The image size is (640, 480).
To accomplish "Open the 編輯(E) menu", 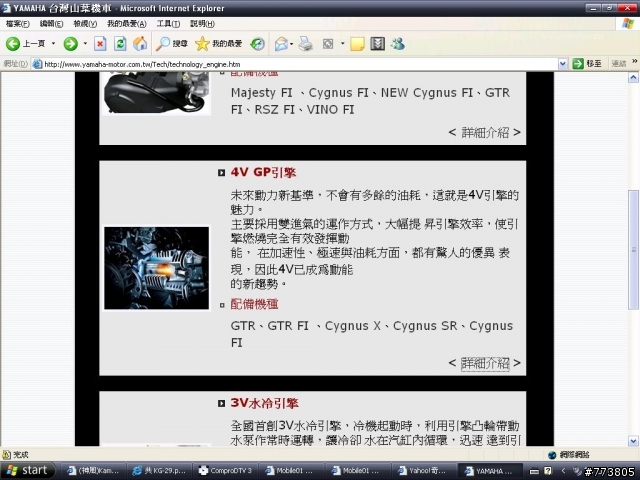I will tap(51, 24).
